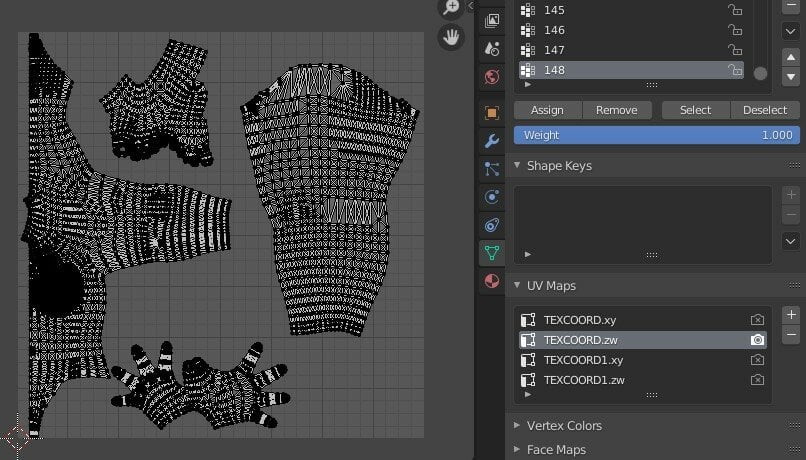The width and height of the screenshot is (806, 460).
Task: Select the TEXCOORD1.xy UV map
Action: coord(643,360)
